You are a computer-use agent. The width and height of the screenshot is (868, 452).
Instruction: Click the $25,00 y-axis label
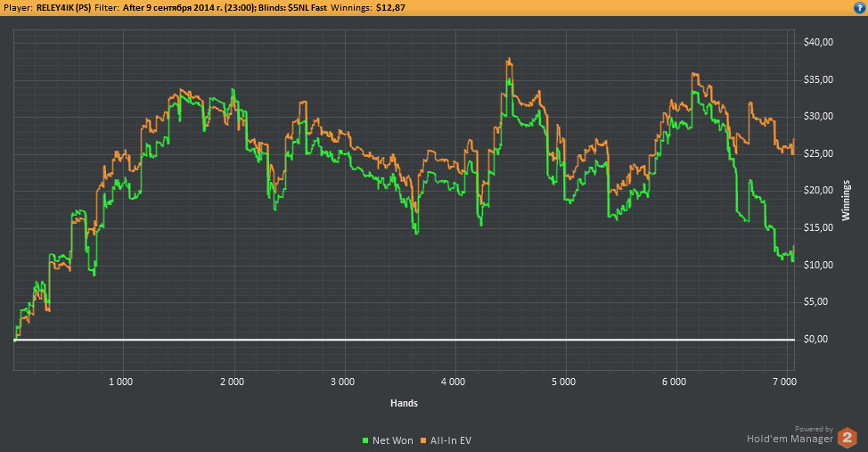818,153
